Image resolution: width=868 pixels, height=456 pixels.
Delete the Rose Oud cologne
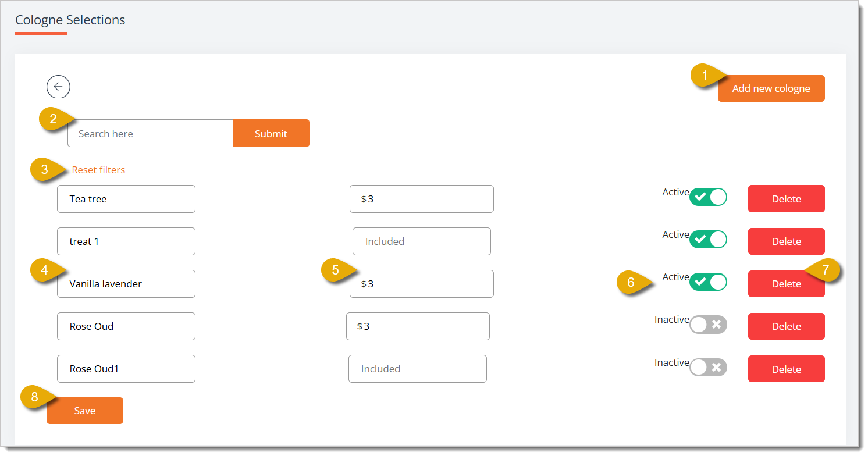click(x=787, y=326)
